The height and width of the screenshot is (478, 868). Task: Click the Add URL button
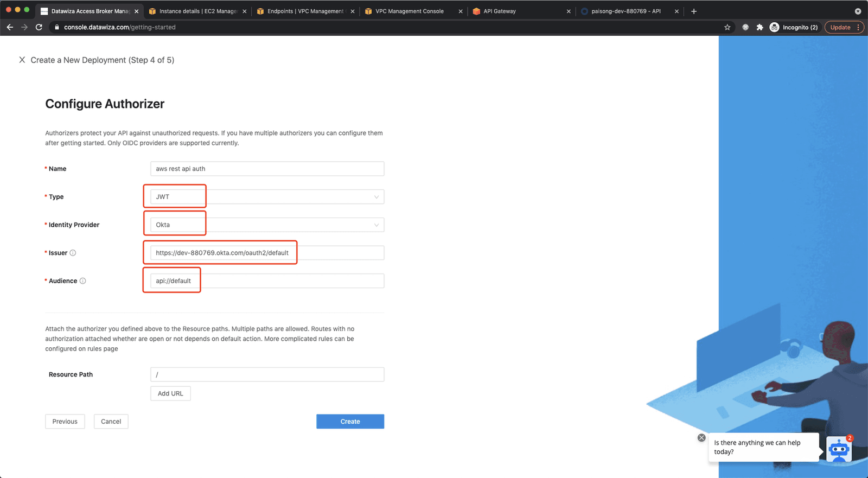click(x=170, y=393)
